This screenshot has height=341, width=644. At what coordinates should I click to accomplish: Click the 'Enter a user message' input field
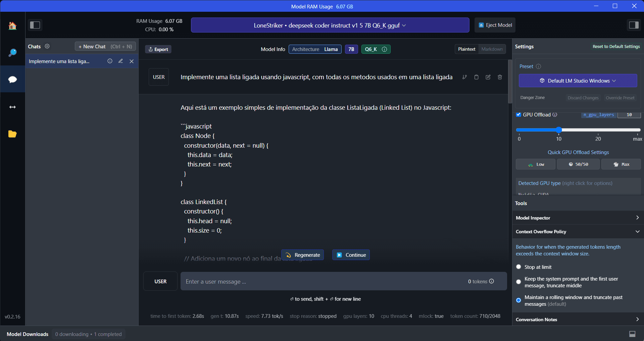(x=344, y=281)
